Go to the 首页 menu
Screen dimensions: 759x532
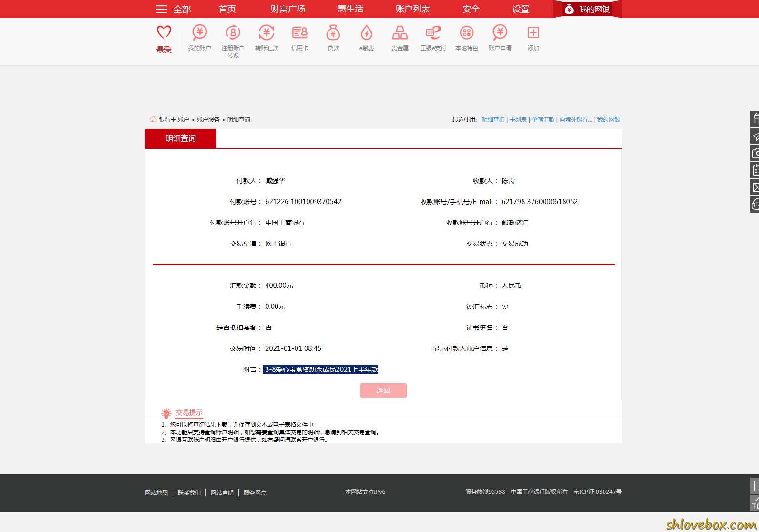[x=227, y=9]
